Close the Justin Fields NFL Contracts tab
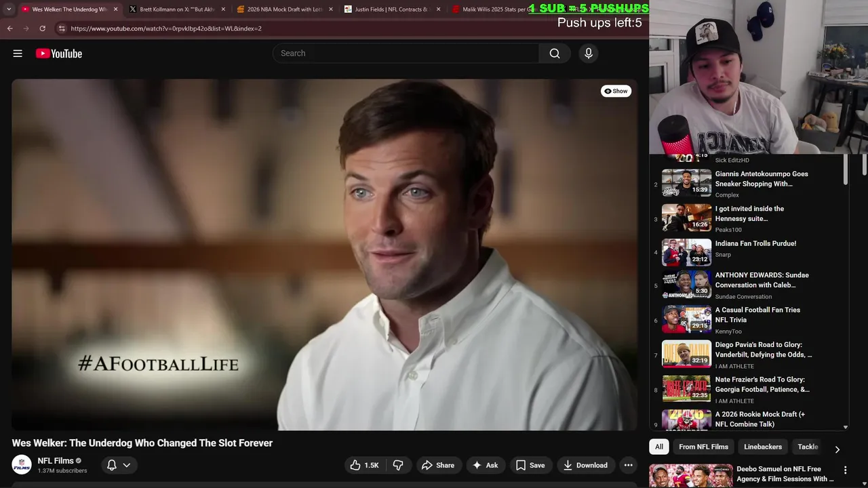The image size is (868, 488). tap(439, 9)
